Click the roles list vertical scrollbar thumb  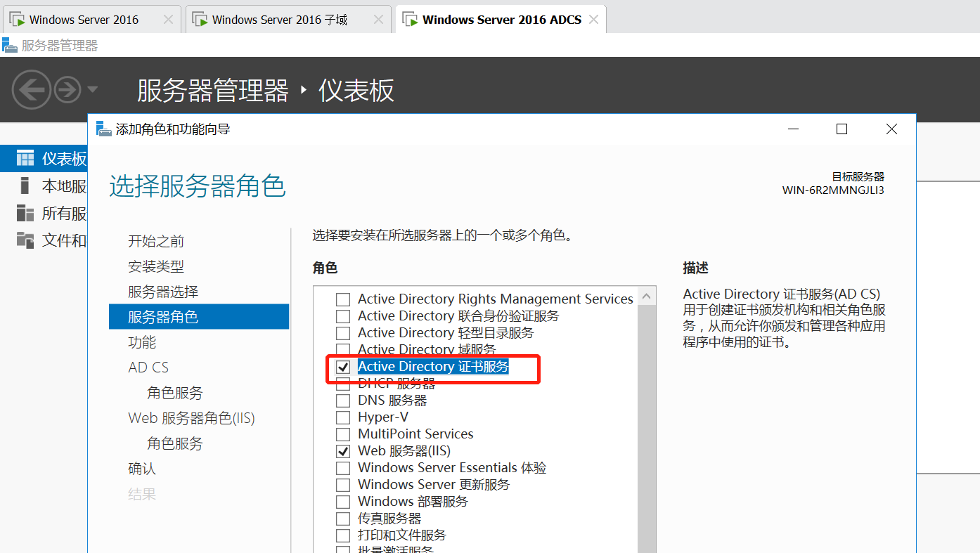[647, 430]
